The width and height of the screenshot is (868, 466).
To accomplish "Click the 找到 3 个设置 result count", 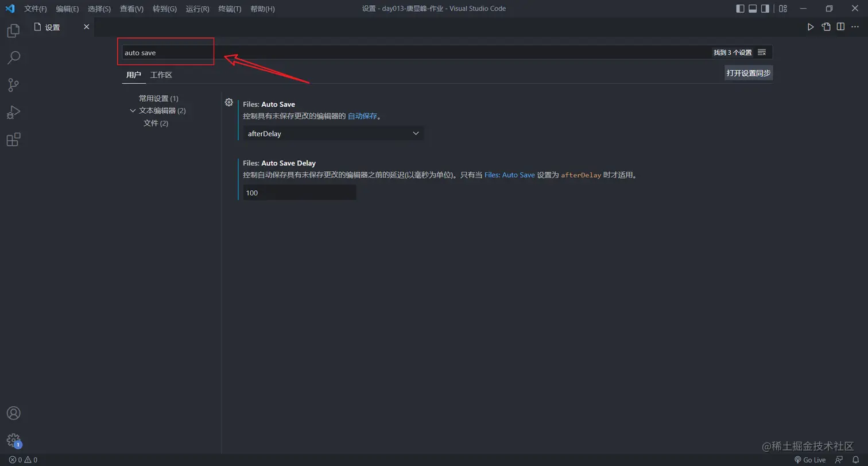I will tap(733, 52).
